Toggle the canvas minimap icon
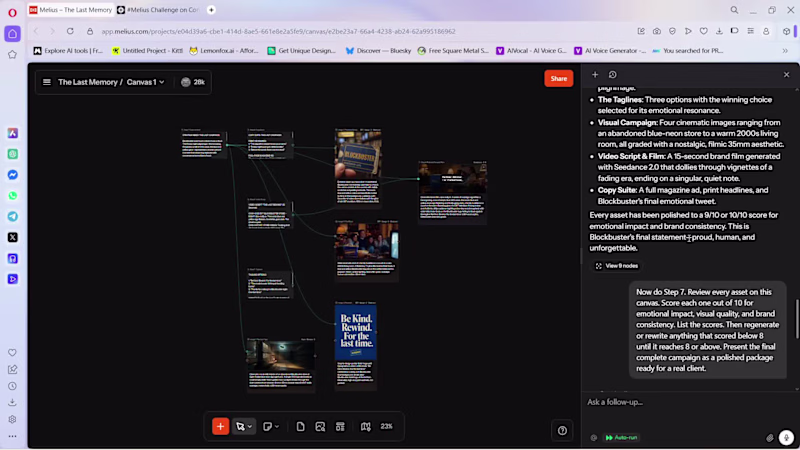This screenshot has height=450, width=800. pyautogui.click(x=366, y=427)
